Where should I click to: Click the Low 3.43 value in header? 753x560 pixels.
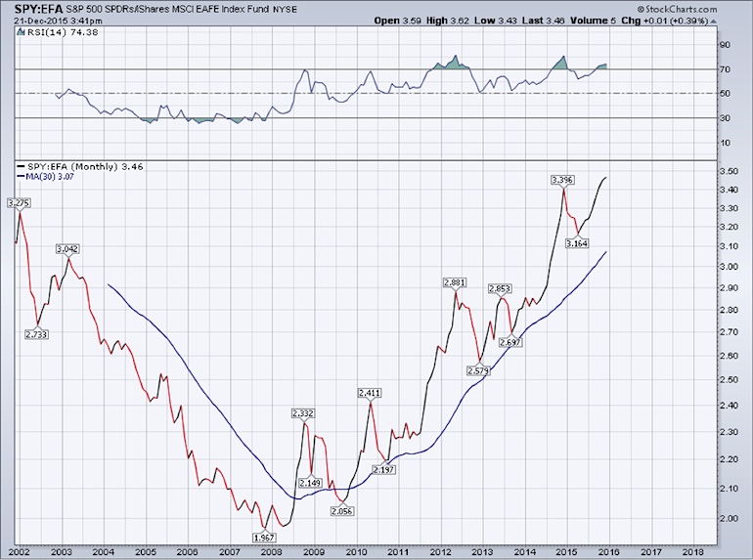point(495,21)
